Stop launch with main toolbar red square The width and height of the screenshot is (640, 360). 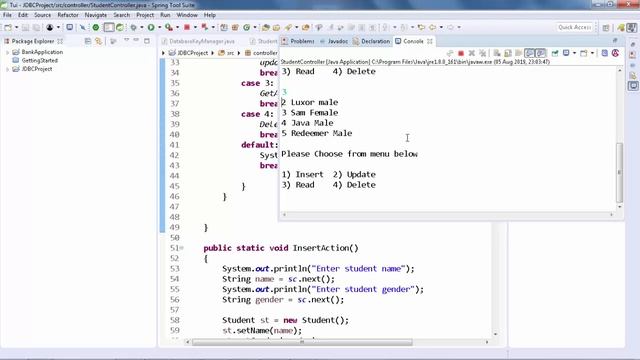pos(187,27)
